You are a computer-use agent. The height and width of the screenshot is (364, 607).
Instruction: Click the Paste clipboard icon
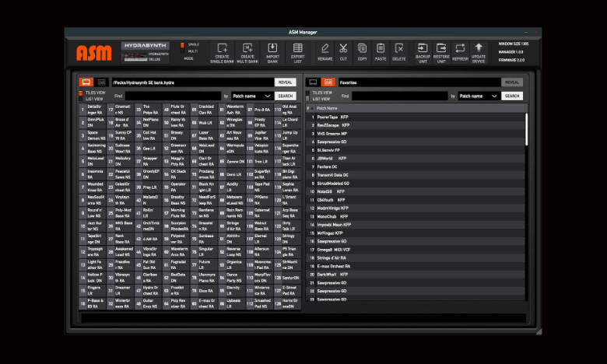pyautogui.click(x=381, y=49)
